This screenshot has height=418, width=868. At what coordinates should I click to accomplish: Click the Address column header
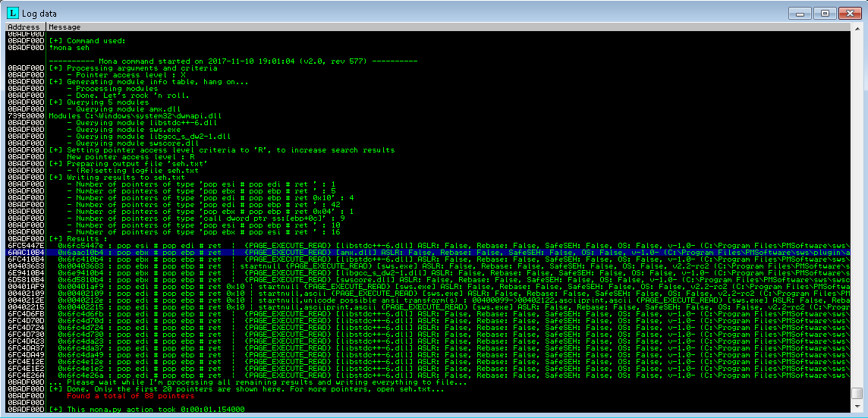pos(26,27)
